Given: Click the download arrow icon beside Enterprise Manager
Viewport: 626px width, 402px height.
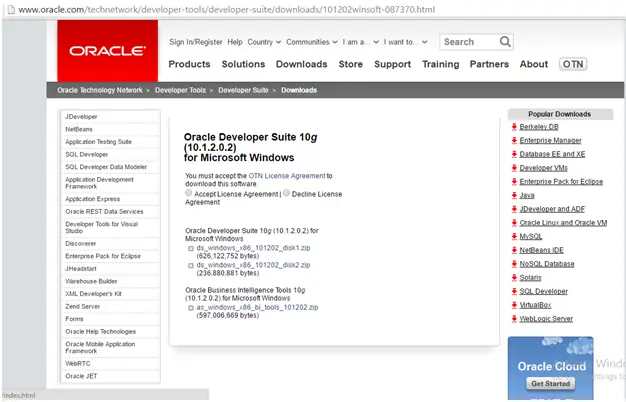Looking at the screenshot, I should pos(514,141).
